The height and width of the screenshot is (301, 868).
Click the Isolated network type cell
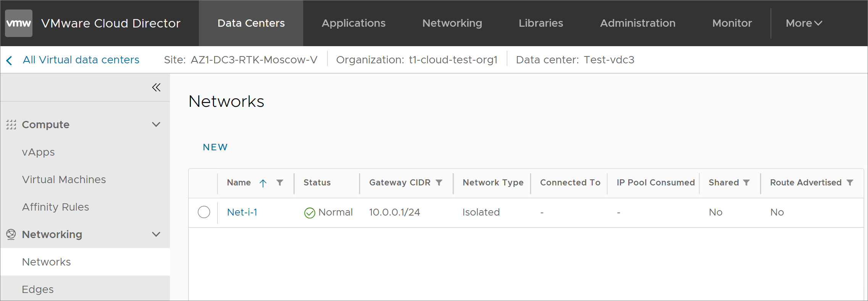(x=481, y=212)
